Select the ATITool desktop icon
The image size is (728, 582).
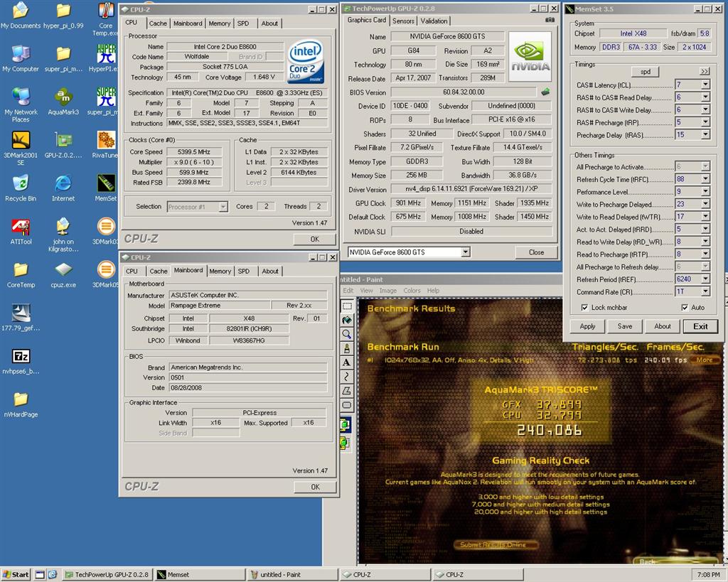[x=21, y=231]
